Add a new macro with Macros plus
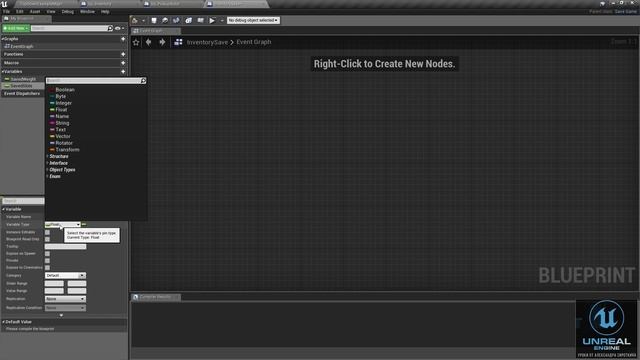 point(123,63)
